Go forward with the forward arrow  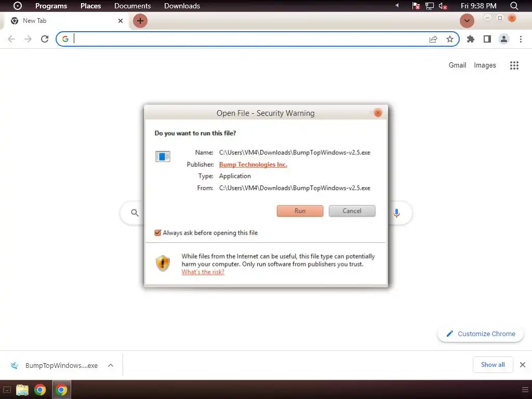tap(28, 39)
